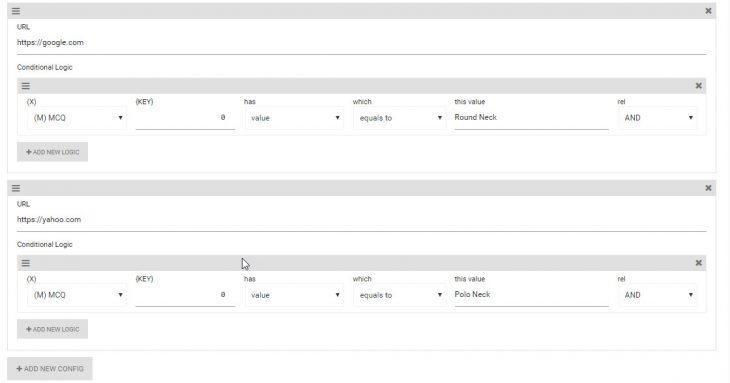Click Add New Logic under google.com config
Image resolution: width=730 pixels, height=383 pixels.
click(x=53, y=152)
